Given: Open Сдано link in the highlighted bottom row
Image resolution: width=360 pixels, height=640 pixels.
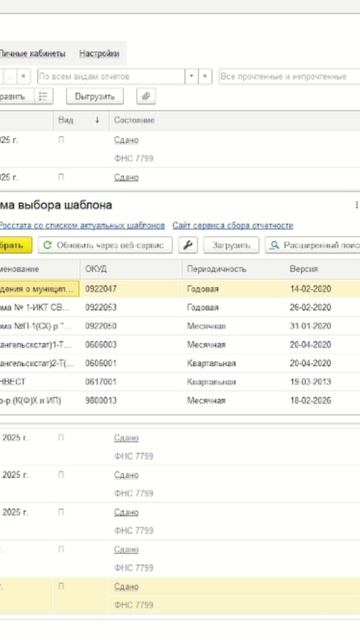Looking at the screenshot, I should coord(126,587).
